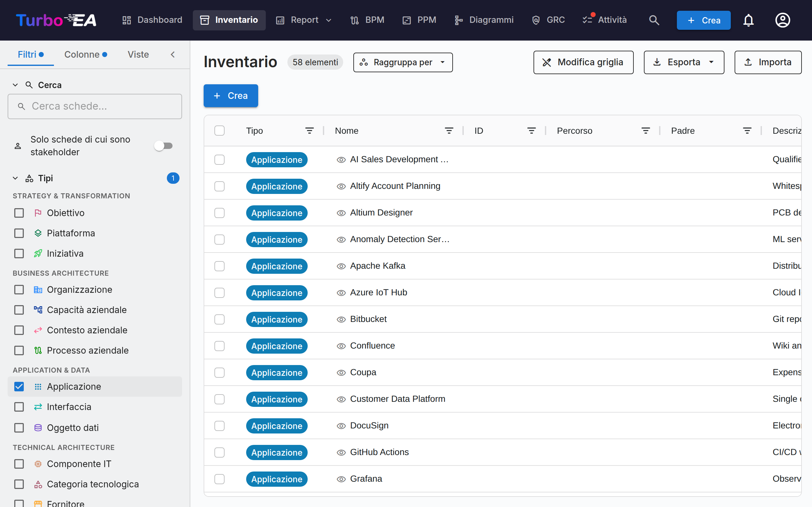Collapse the sidebar with the left chevron
The image size is (812, 507).
[x=173, y=54]
